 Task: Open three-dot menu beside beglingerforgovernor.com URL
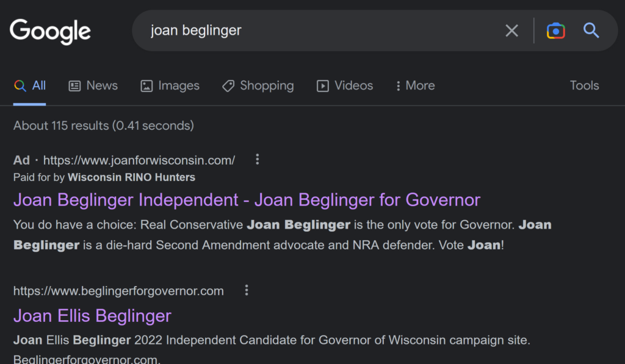[247, 290]
